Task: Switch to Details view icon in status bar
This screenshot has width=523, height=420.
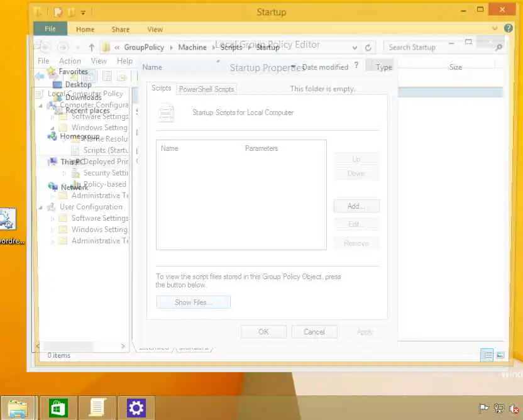Action: (487, 355)
